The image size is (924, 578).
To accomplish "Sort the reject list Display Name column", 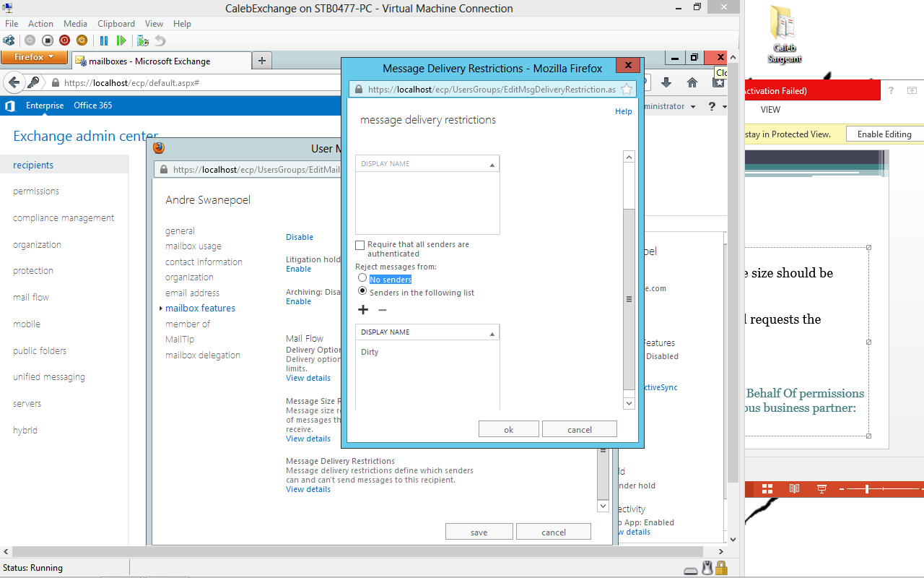I will pos(427,332).
